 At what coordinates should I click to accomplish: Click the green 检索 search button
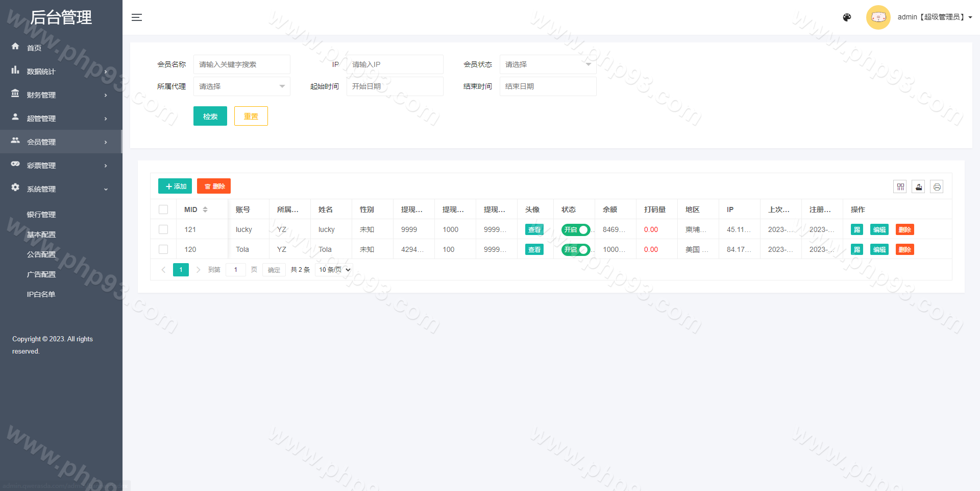coord(210,116)
